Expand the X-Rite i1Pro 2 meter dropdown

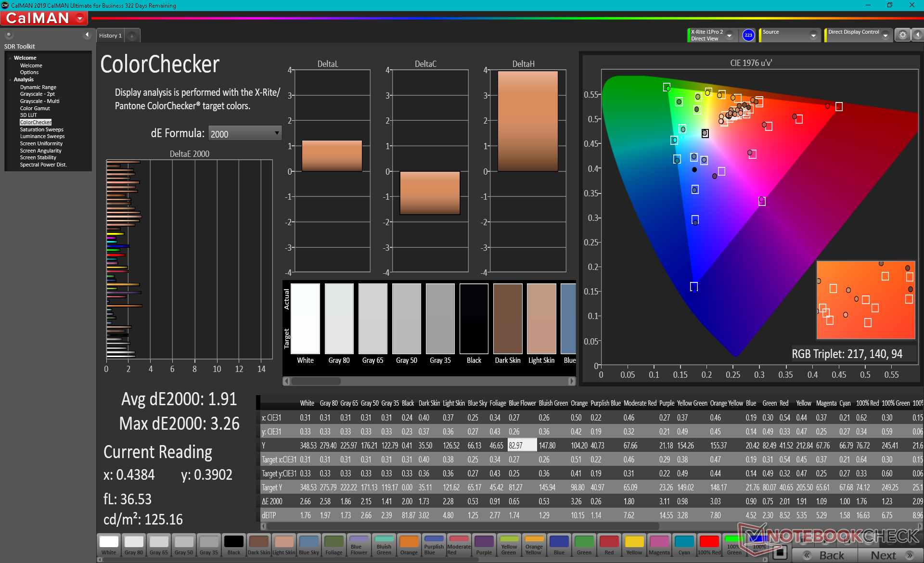click(730, 36)
